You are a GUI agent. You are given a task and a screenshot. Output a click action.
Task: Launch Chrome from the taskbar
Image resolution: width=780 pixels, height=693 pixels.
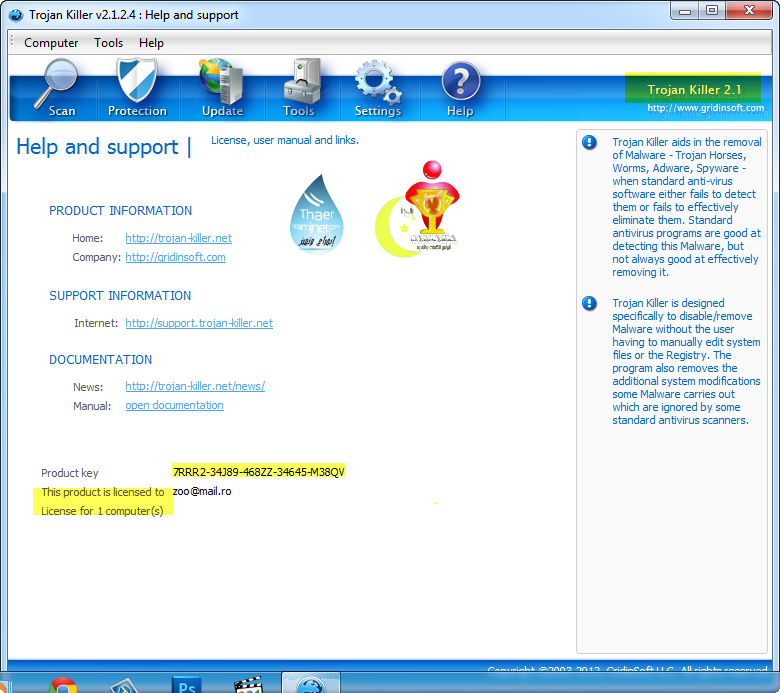pyautogui.click(x=63, y=685)
